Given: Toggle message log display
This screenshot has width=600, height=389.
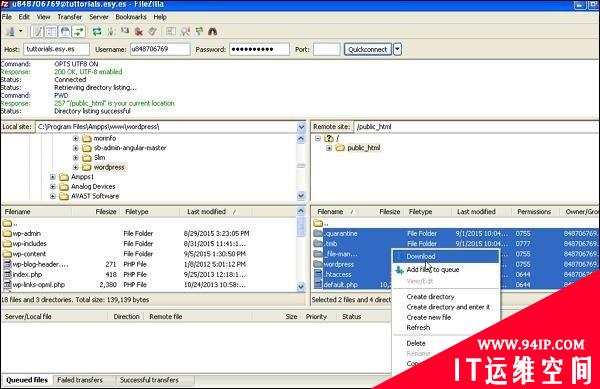Looking at the screenshot, I should click(37, 31).
